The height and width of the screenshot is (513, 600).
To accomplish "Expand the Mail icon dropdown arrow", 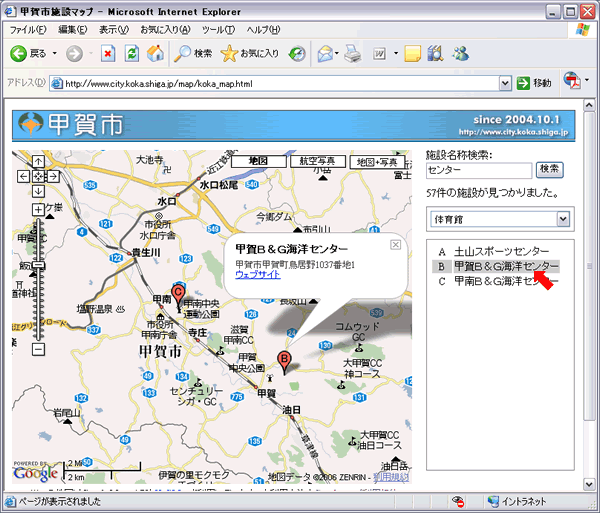I will coord(337,53).
